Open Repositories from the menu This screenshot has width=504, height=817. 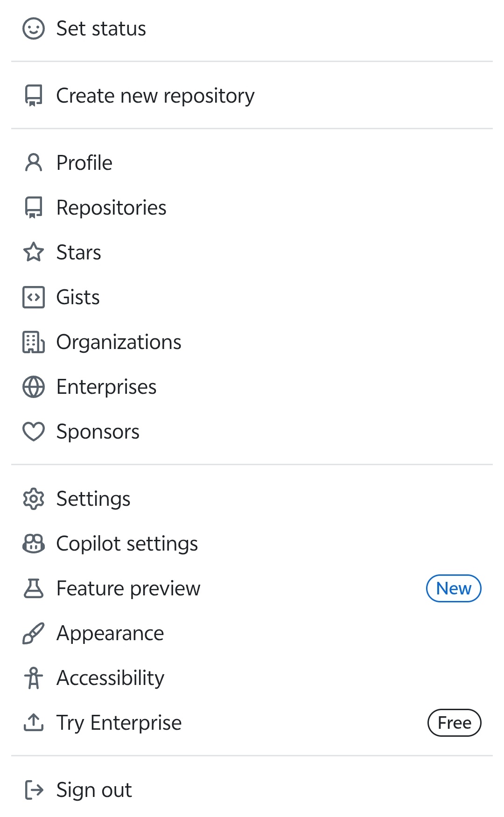click(111, 208)
